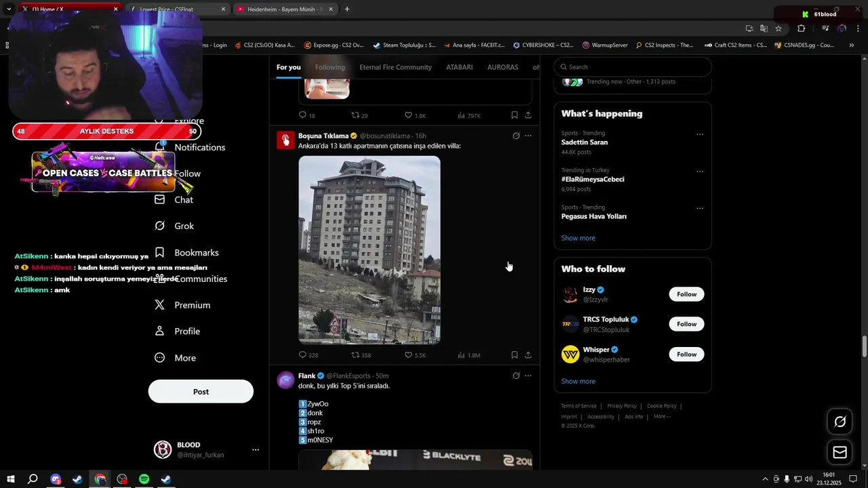Expand the tab search dropdown arrow
The image size is (868, 488).
click(x=9, y=9)
